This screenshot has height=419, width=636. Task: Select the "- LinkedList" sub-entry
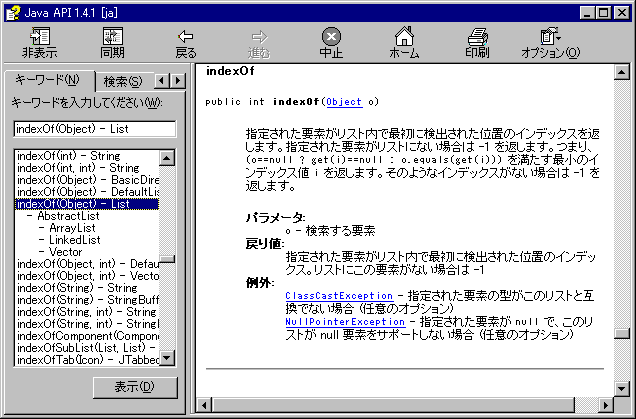pyautogui.click(x=70, y=240)
